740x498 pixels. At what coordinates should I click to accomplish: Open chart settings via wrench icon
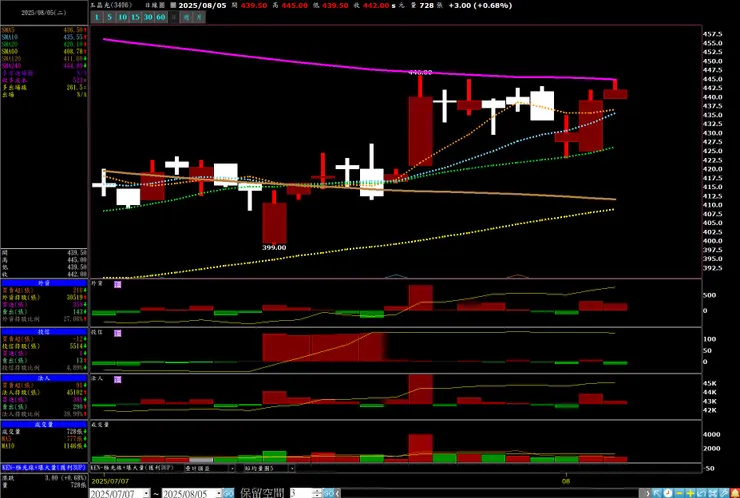(723, 493)
